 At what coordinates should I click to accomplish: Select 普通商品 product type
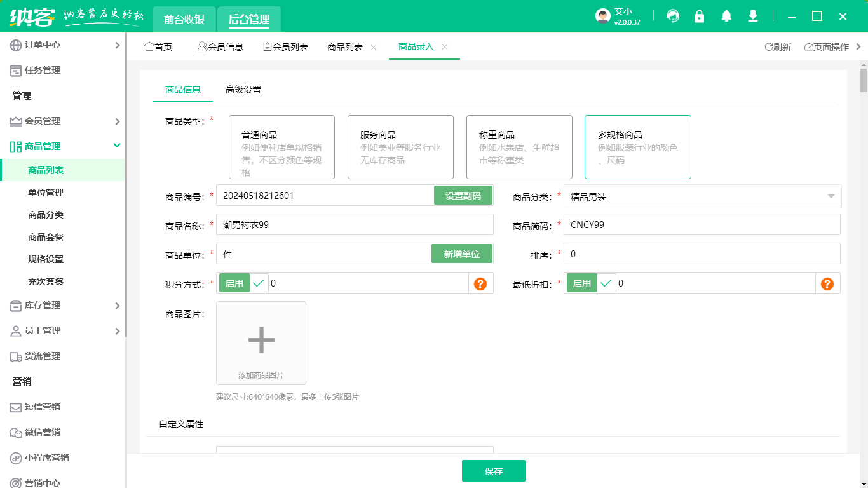(281, 147)
